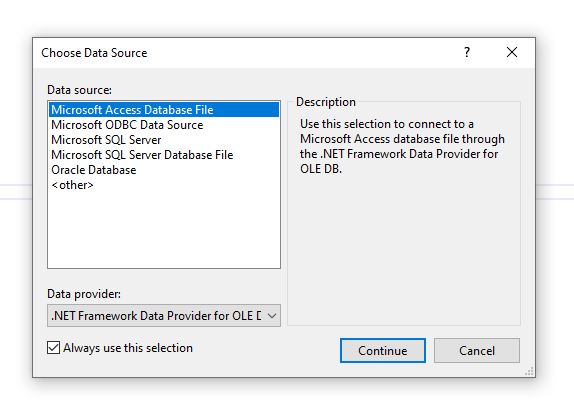Toggle via the Always use this selection label

[128, 348]
